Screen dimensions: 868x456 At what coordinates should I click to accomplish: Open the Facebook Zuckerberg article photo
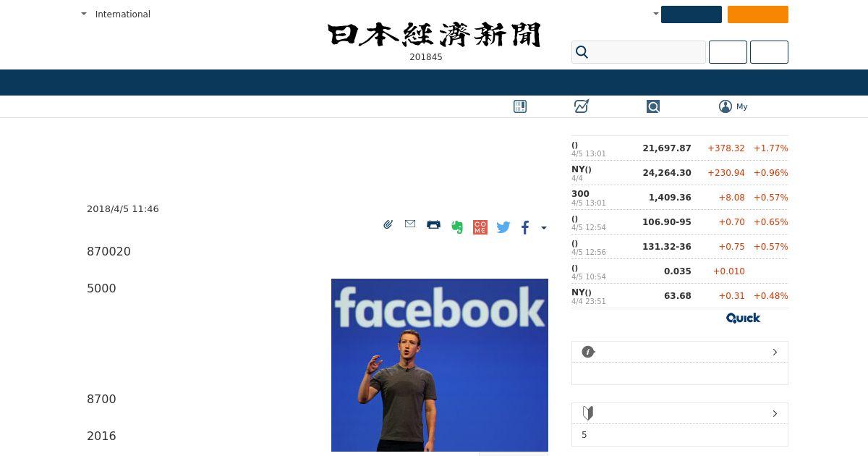(x=440, y=365)
